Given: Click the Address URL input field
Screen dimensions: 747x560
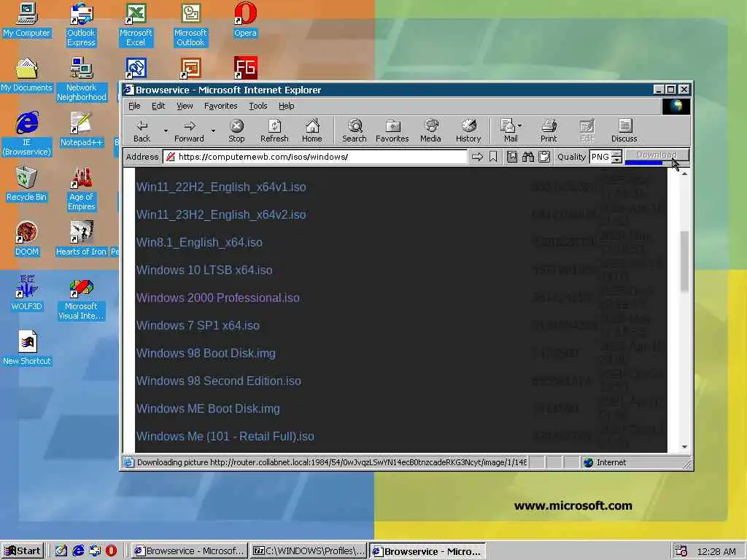Looking at the screenshot, I should (x=315, y=157).
